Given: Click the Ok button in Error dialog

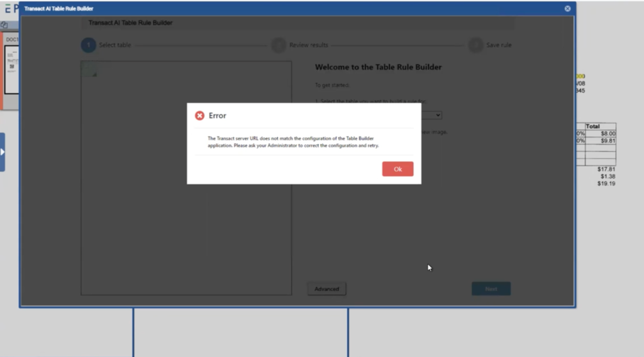Looking at the screenshot, I should 397,169.
